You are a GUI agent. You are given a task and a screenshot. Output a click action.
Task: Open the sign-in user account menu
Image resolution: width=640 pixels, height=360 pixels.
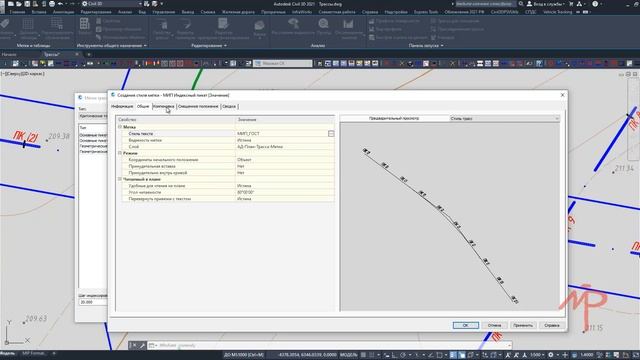pyautogui.click(x=545, y=4)
